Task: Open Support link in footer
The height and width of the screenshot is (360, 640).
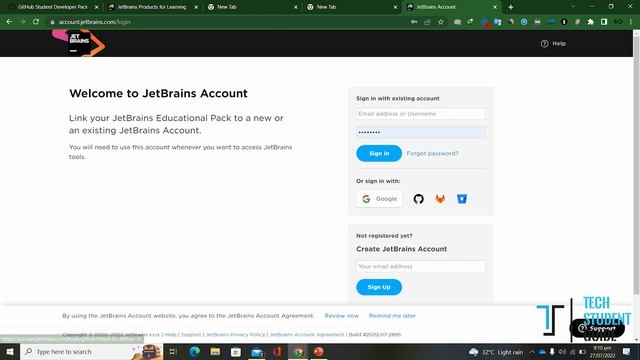Action: point(191,334)
